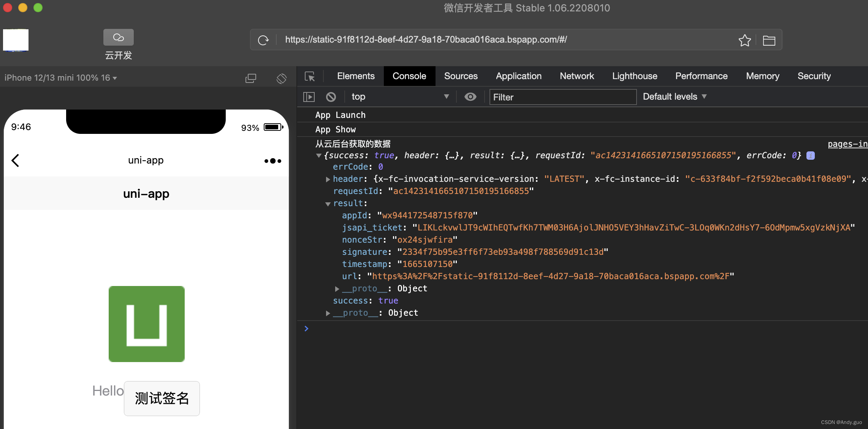The width and height of the screenshot is (868, 429).
Task: Bookmark the URL with the star icon
Action: tap(744, 40)
